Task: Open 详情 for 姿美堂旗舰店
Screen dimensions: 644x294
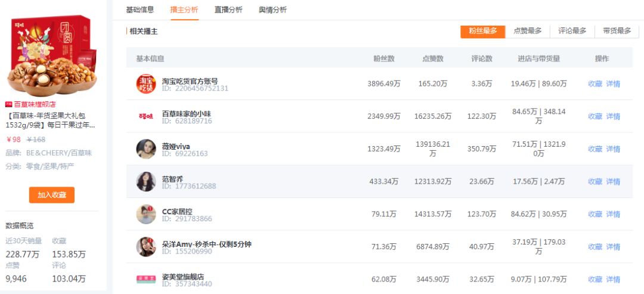Action: point(613,279)
